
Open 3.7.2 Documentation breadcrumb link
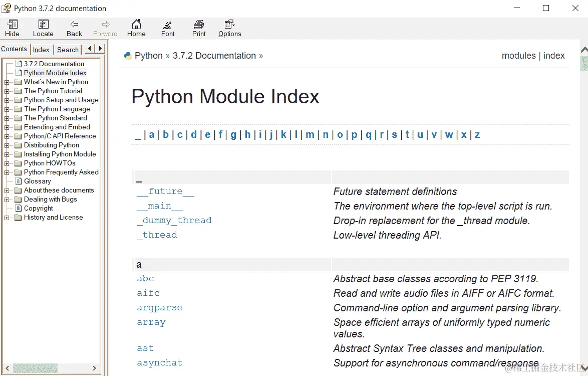[x=214, y=56]
